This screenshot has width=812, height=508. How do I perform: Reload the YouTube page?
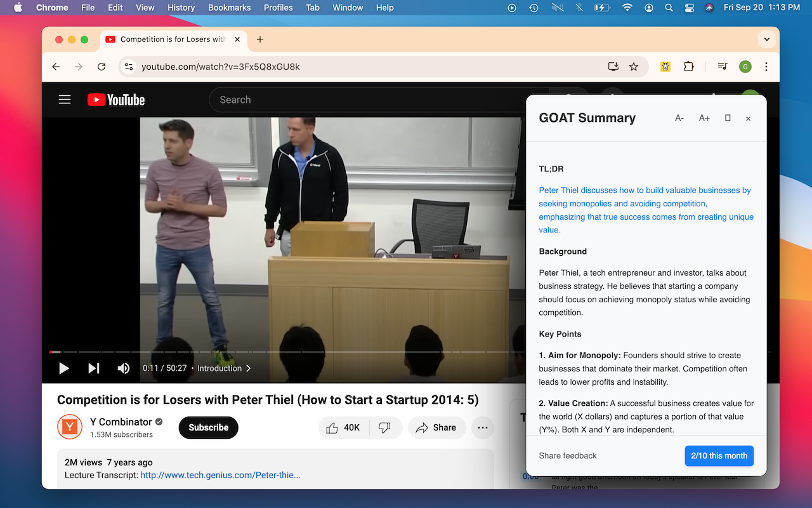pos(101,67)
